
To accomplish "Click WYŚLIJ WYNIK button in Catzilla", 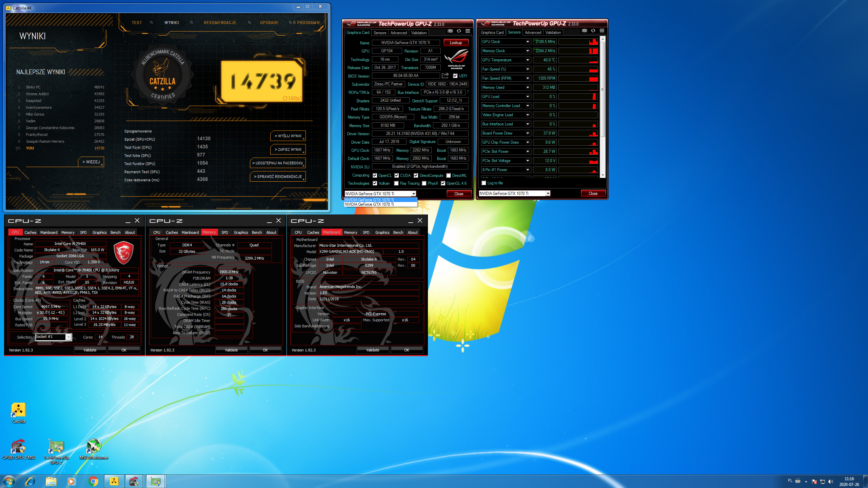I will pos(288,136).
